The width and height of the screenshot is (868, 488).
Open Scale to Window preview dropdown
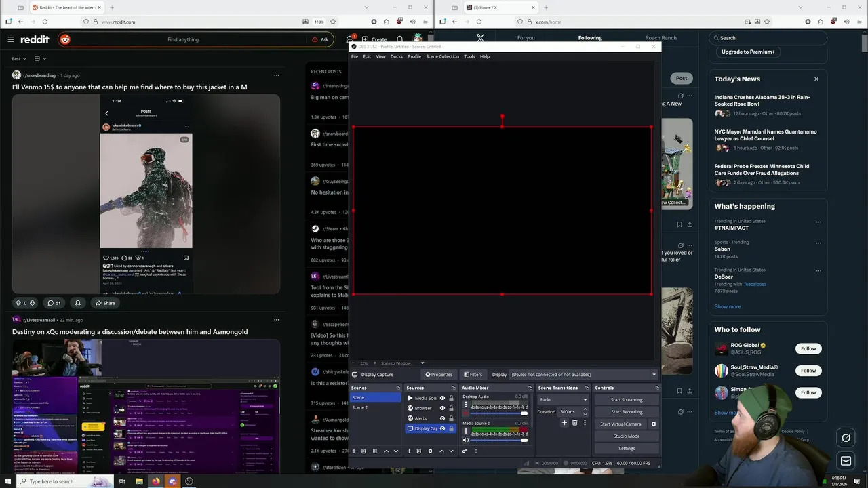pyautogui.click(x=402, y=363)
